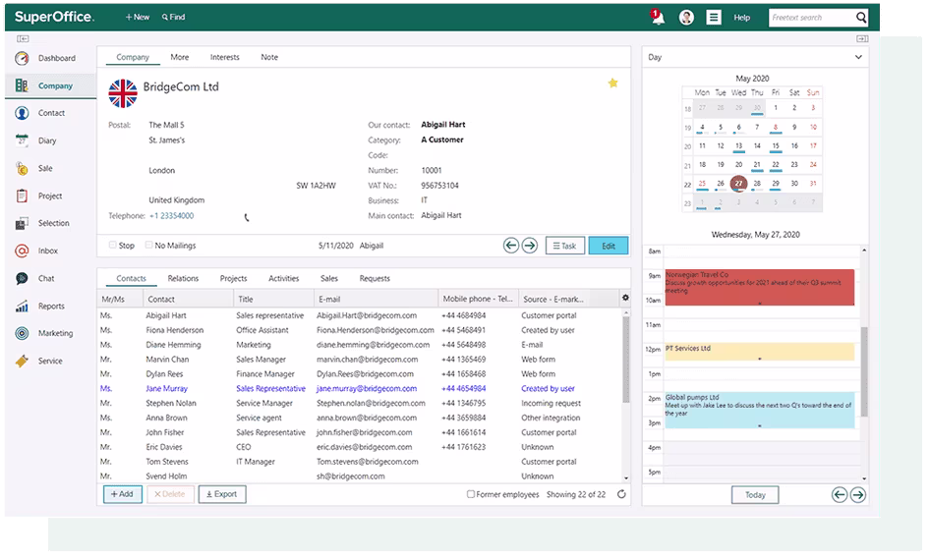Open the Marketing target icon
The height and width of the screenshot is (560, 930).
(x=22, y=333)
